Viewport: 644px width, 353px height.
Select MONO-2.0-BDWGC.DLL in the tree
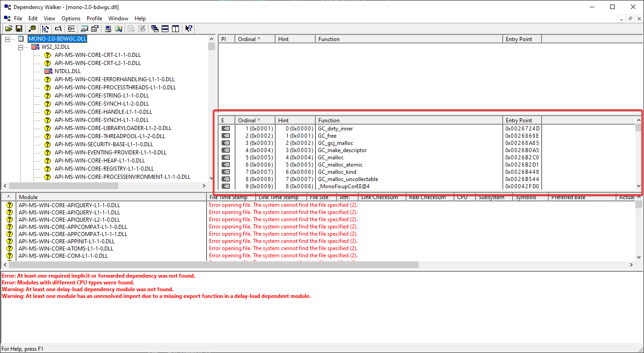(57, 39)
